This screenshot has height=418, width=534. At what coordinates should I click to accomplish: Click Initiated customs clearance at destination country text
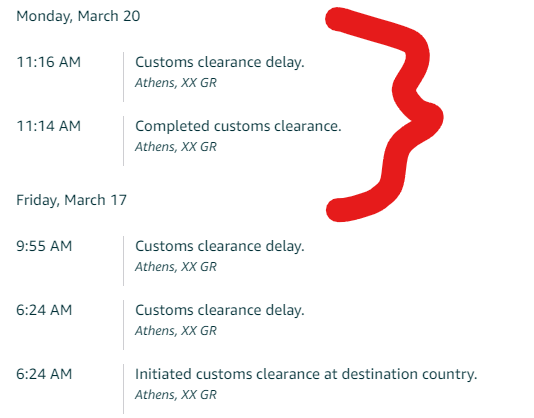(306, 375)
